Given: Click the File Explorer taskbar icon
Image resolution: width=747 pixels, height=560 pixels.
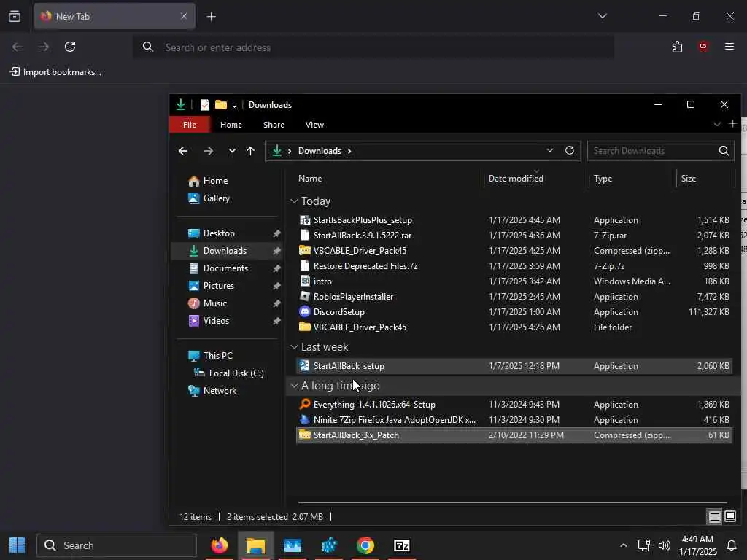Looking at the screenshot, I should point(256,545).
